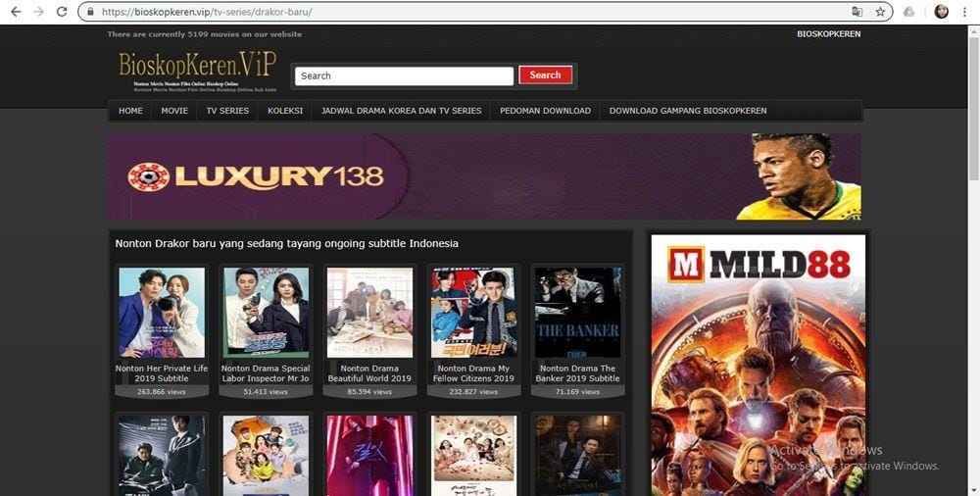Click the BIOSKOPKEREN link at top right
980x496 pixels.
click(x=828, y=34)
